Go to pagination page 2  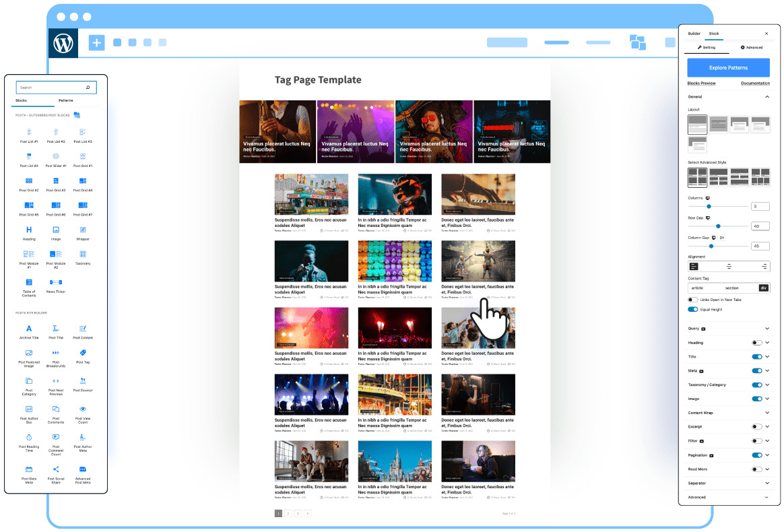click(288, 514)
